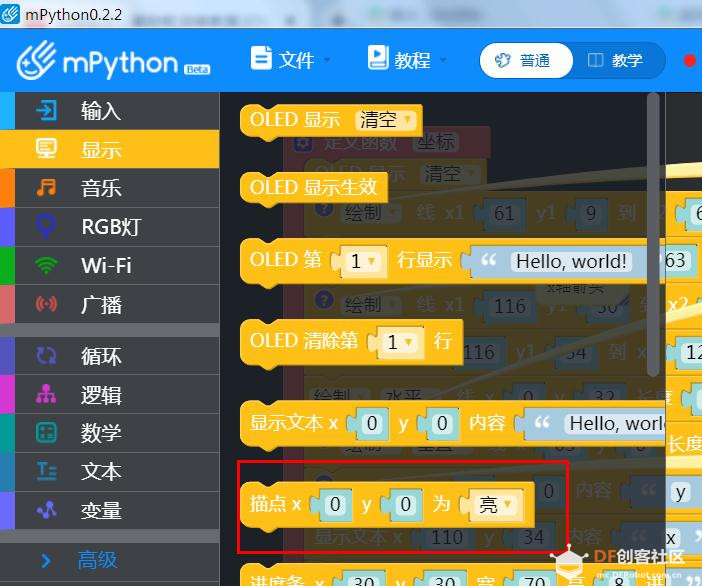The height and width of the screenshot is (586, 702).
Task: Pick the OLED 清除第 行 block label
Action: [304, 341]
